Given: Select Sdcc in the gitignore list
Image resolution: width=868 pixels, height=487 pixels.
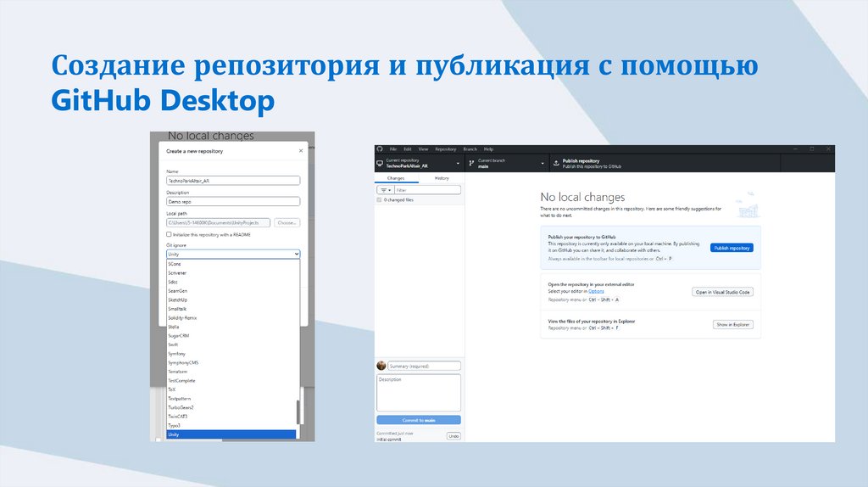Looking at the screenshot, I should [x=231, y=282].
